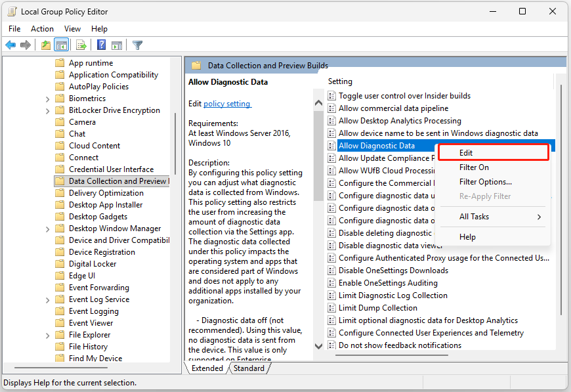Image resolution: width=571 pixels, height=392 pixels.
Task: Click the Standard display option at the bottom
Action: pos(249,368)
